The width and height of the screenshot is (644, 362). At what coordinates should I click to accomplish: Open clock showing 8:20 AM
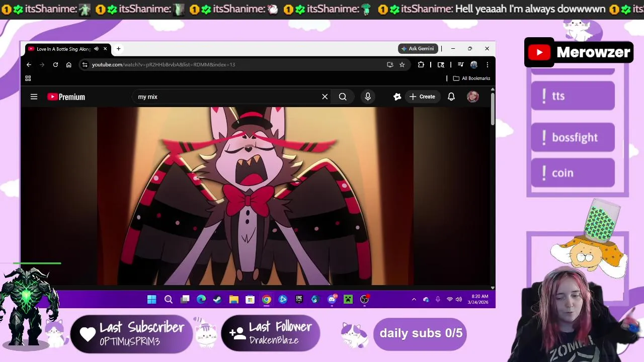(478, 299)
